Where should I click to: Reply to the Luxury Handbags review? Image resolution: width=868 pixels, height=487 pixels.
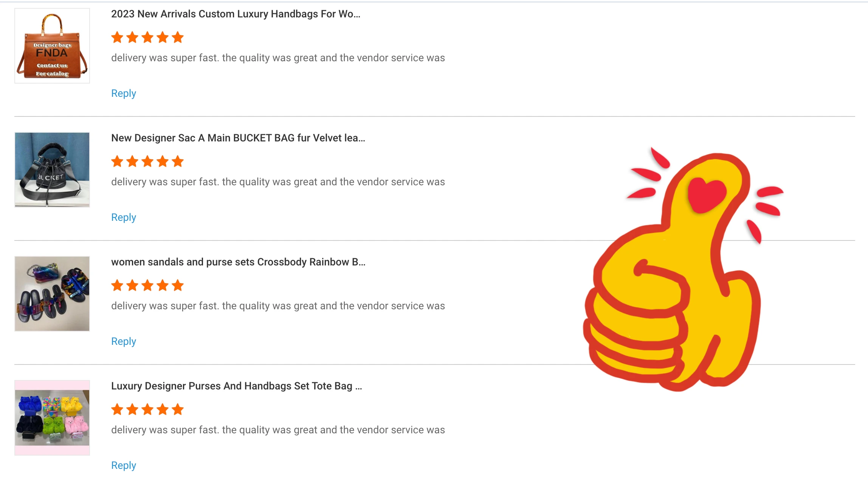coord(124,93)
